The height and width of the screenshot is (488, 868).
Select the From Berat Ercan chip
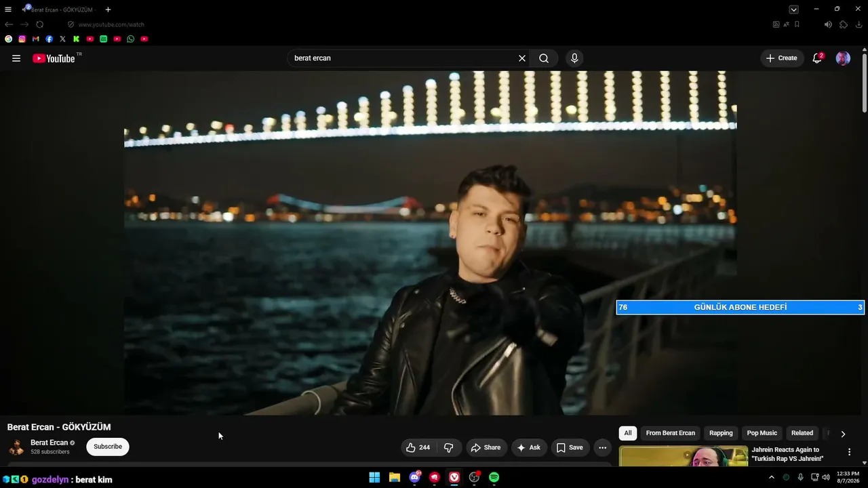pyautogui.click(x=671, y=433)
